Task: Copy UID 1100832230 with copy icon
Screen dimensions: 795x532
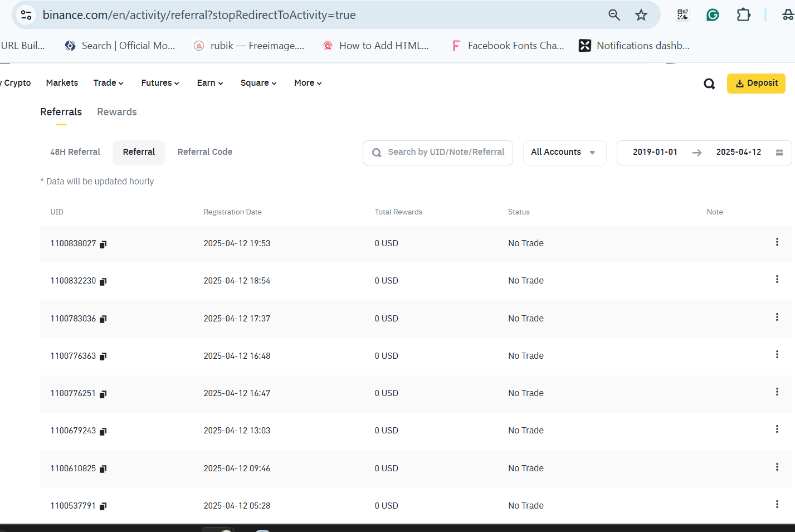Action: [x=103, y=281]
